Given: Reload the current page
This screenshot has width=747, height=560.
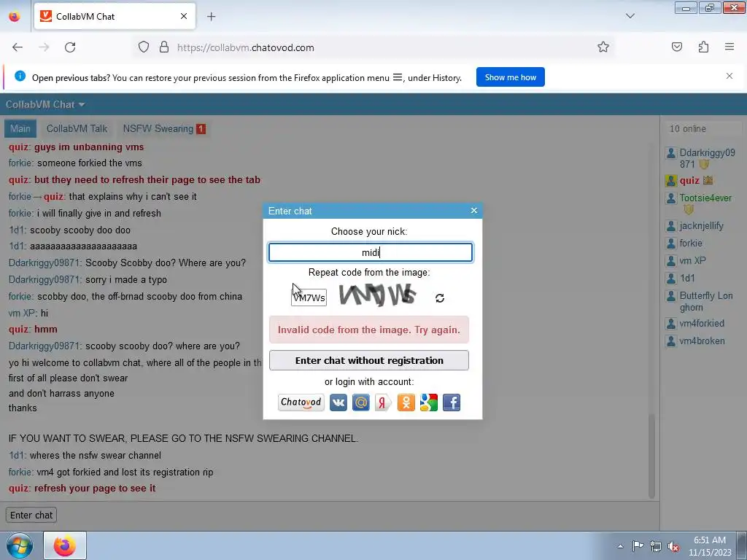Looking at the screenshot, I should tap(70, 47).
